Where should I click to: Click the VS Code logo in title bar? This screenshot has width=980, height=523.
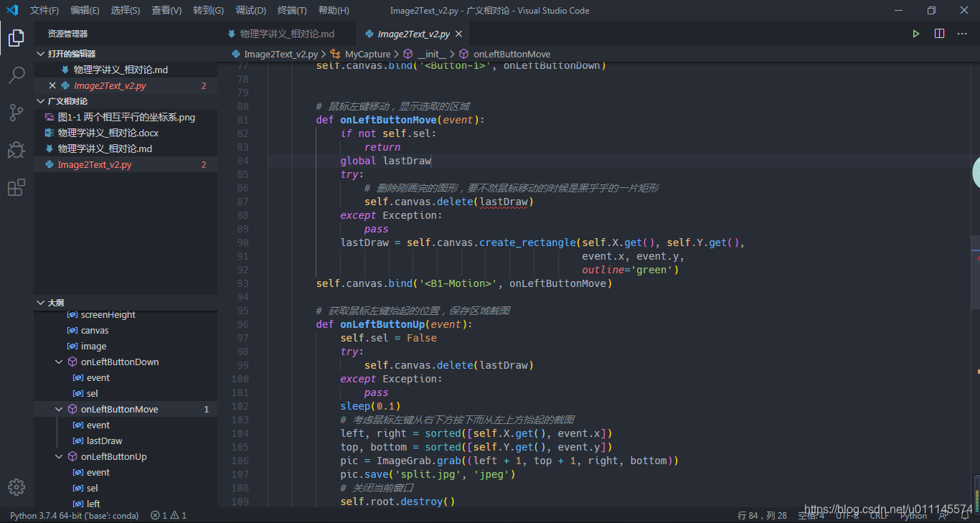11,10
